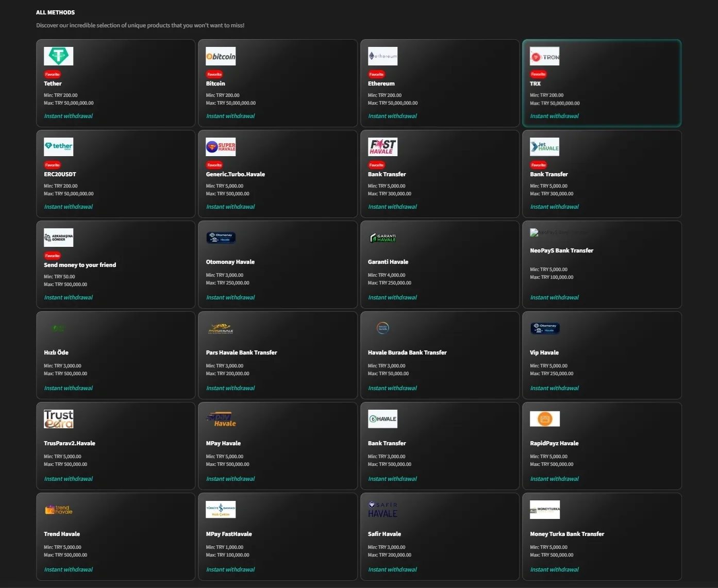Select the Super Havale logo
This screenshot has width=718, height=588.
pos(221,147)
